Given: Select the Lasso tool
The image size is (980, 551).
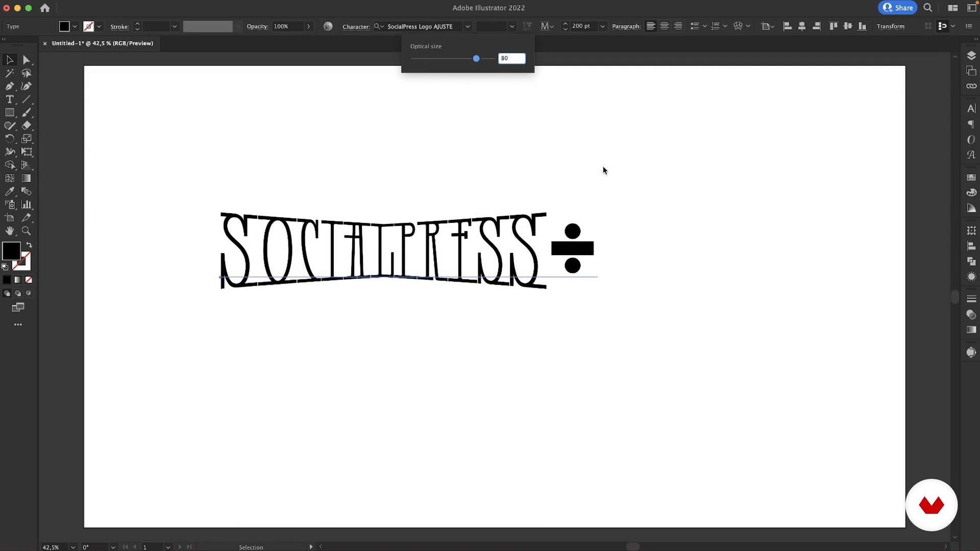Looking at the screenshot, I should 27,73.
